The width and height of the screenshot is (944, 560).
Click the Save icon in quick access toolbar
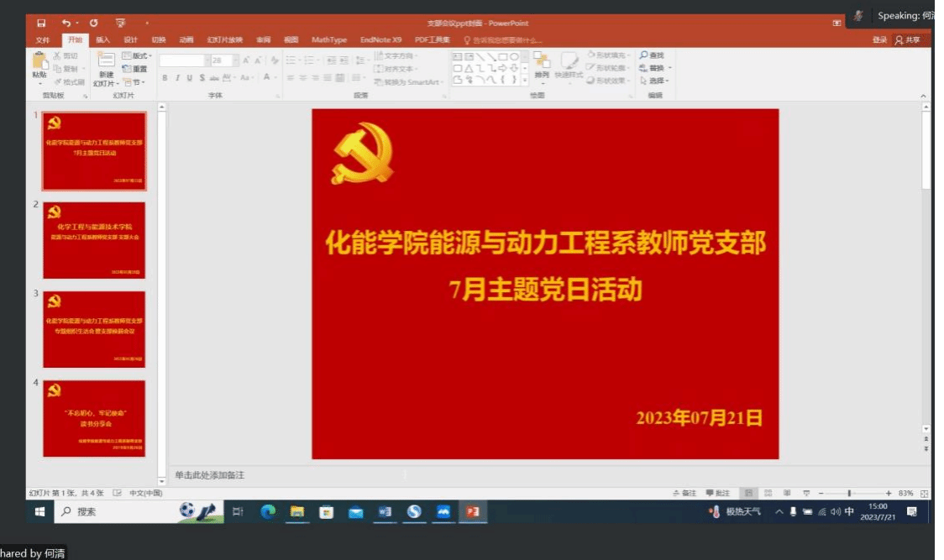(41, 24)
